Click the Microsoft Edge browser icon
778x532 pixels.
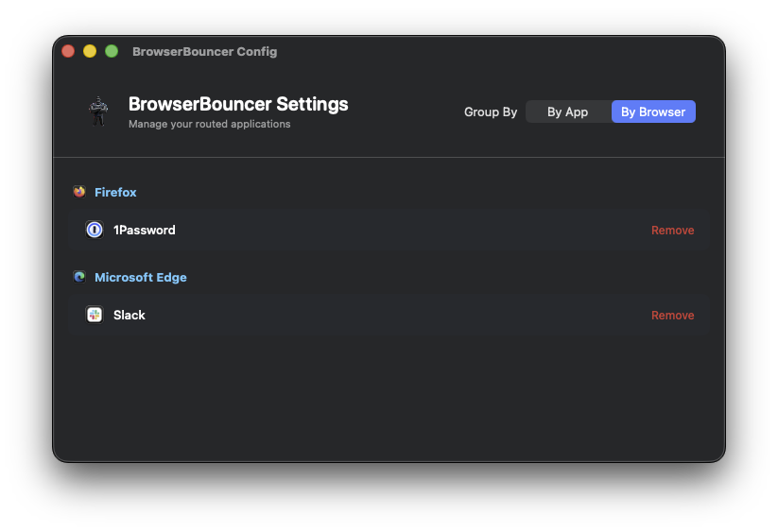point(79,277)
